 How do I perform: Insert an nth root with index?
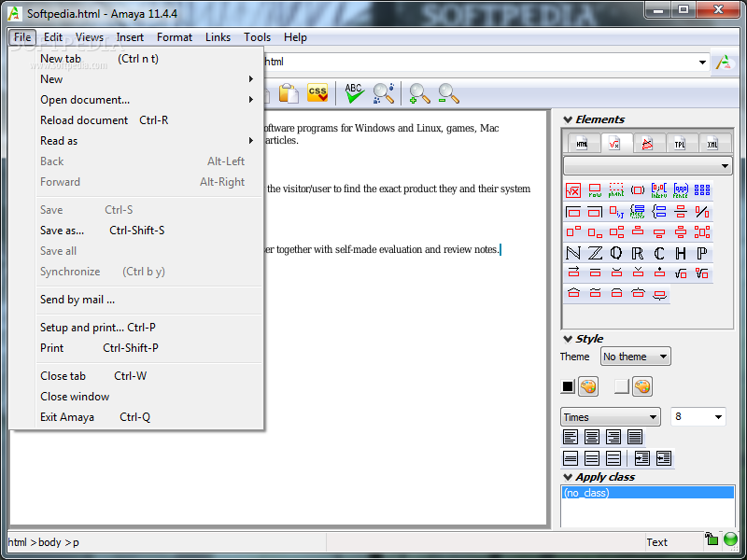pyautogui.click(x=702, y=273)
